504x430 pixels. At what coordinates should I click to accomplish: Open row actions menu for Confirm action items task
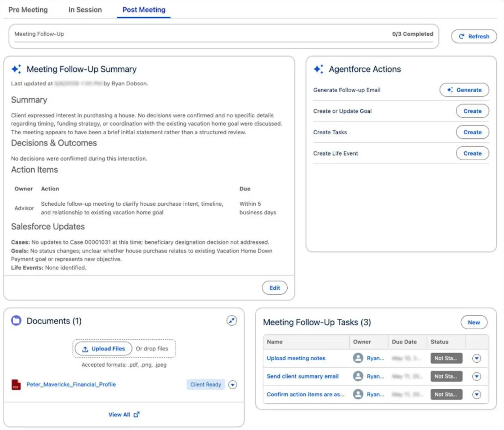pos(477,395)
